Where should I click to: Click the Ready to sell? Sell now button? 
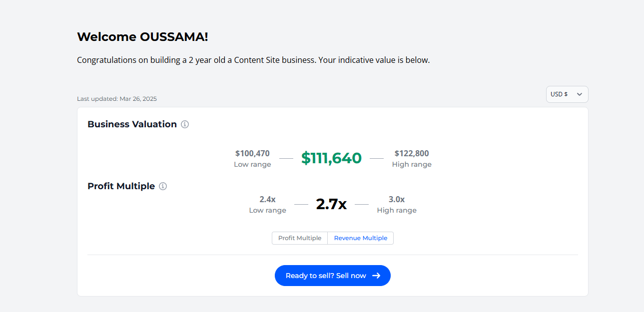(x=333, y=276)
